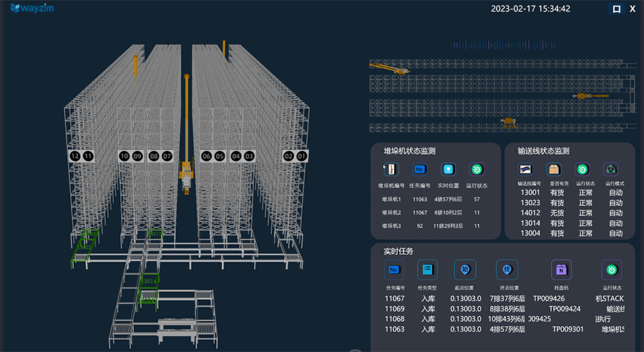Select conveyor line 13014 in conveyor table

(530, 223)
